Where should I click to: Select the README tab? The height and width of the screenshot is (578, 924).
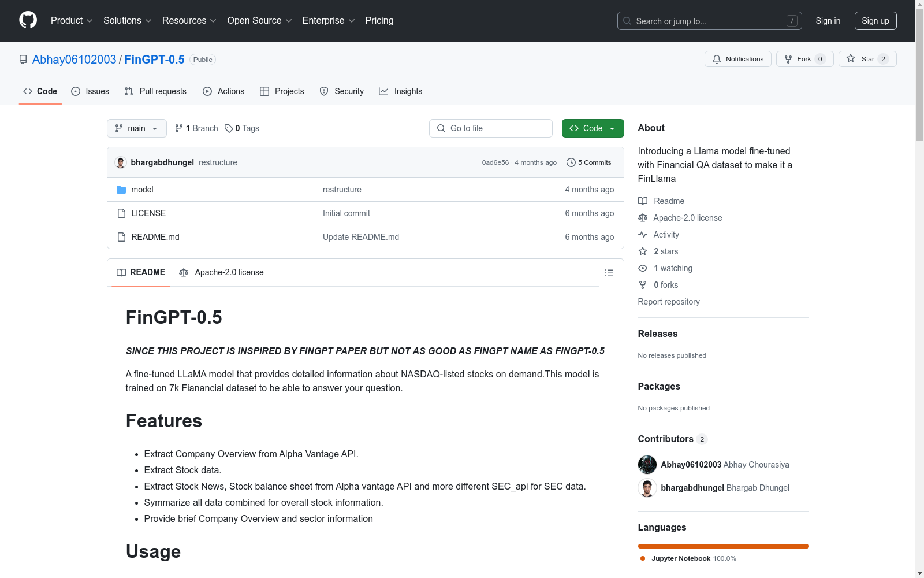point(141,272)
